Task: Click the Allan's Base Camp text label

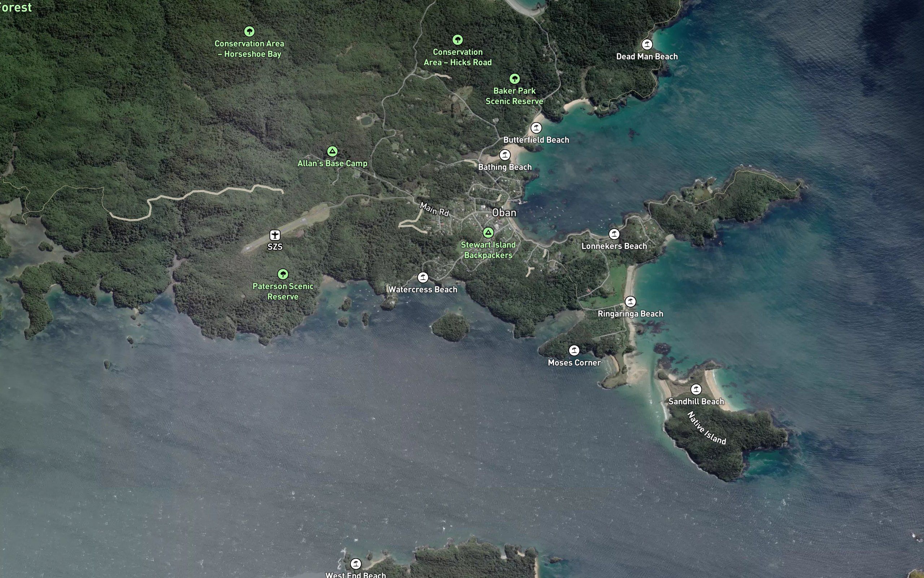Action: 332,164
